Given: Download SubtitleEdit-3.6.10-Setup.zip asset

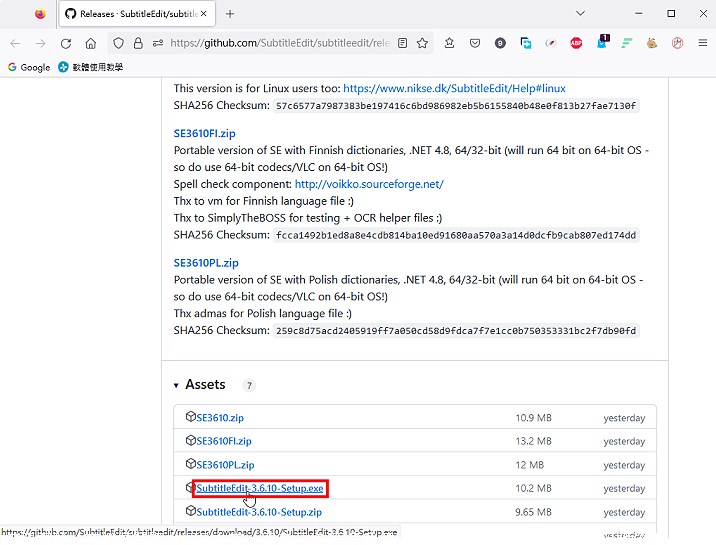Looking at the screenshot, I should pyautogui.click(x=259, y=512).
